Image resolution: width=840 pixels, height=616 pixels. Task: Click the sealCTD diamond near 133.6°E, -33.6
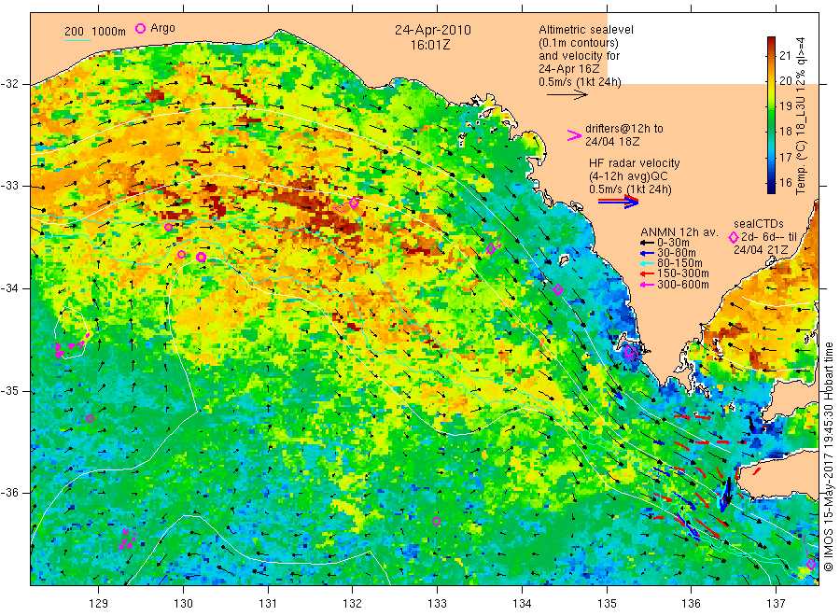[x=491, y=248]
